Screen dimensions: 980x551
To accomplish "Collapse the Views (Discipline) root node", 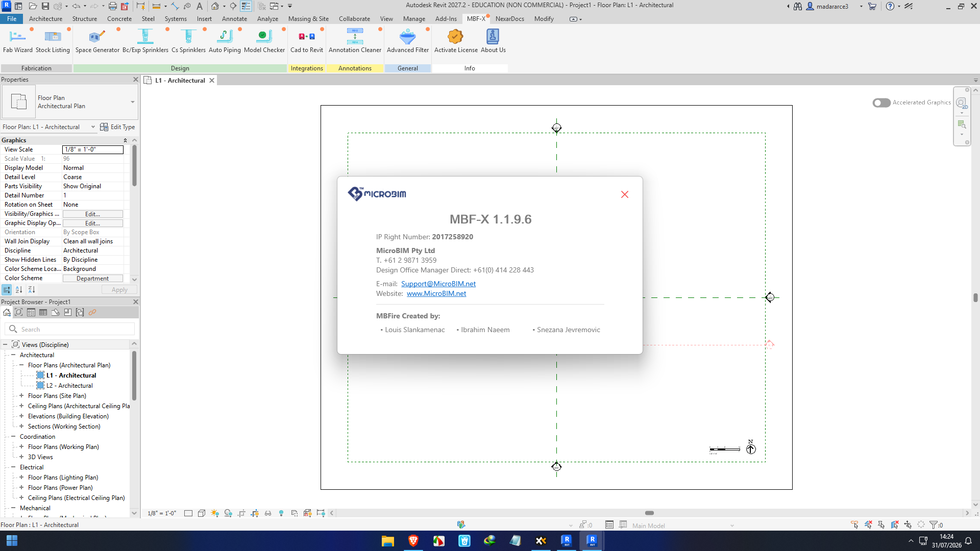I will coord(5,344).
